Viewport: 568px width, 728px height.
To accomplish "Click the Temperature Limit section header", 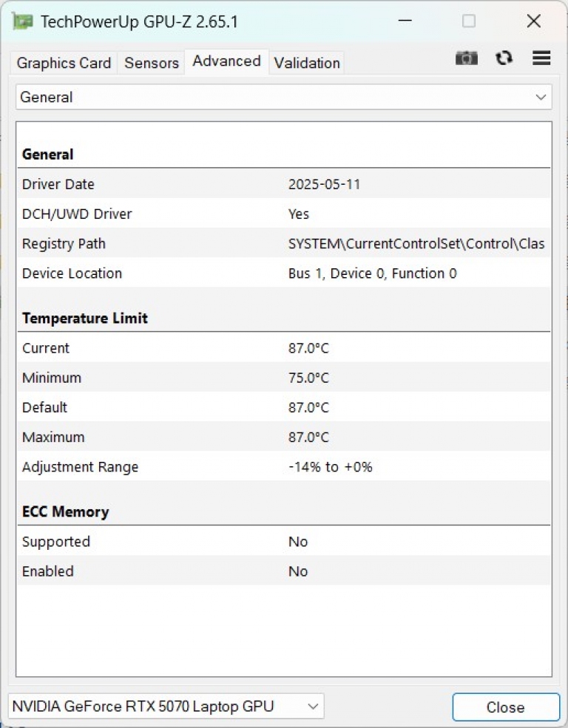I will tap(85, 318).
